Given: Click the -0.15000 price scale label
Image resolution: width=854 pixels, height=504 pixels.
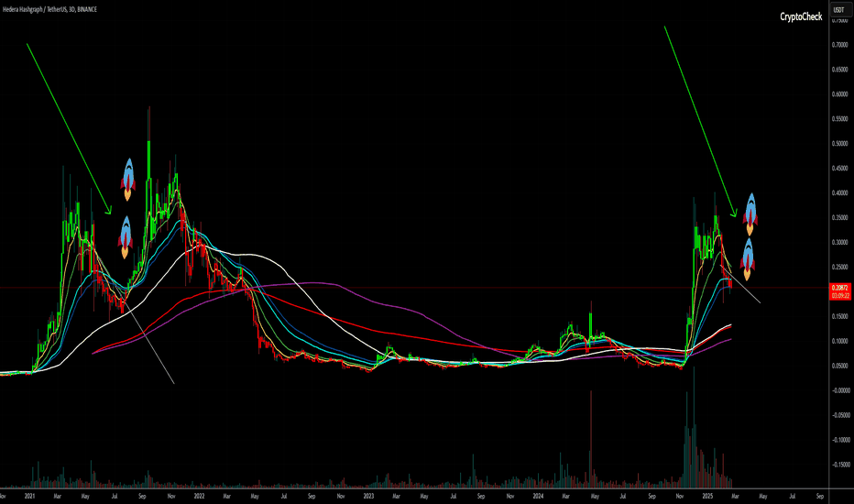Looking at the screenshot, I should 840,465.
